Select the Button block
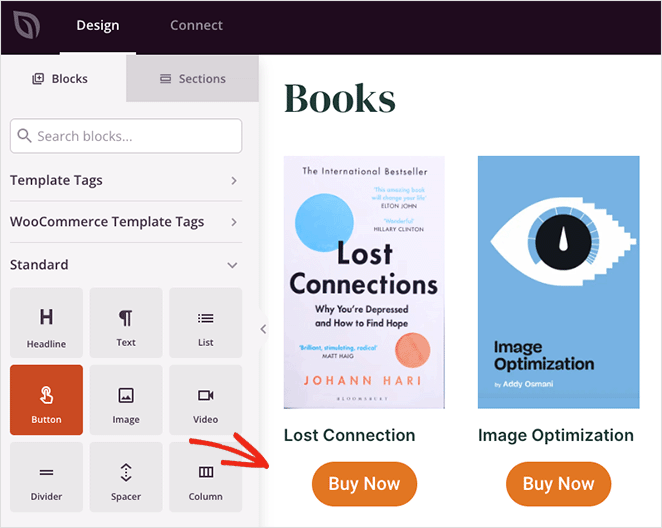662x528 pixels. tap(46, 400)
